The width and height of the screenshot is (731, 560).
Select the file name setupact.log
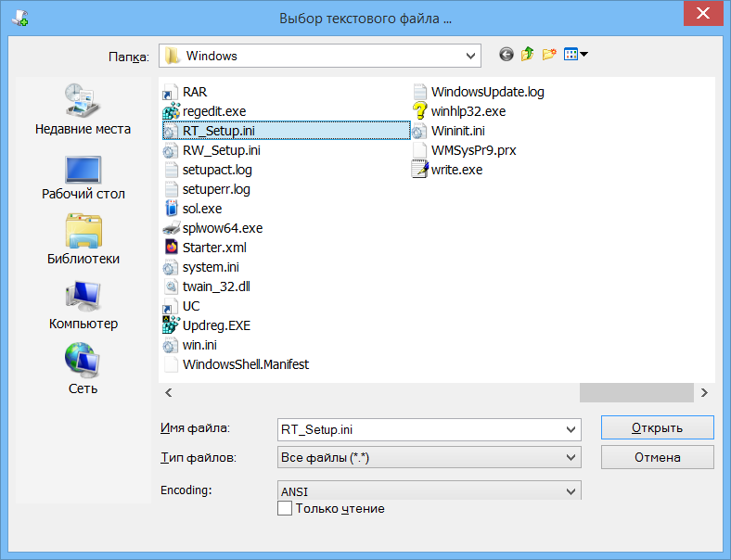(x=217, y=170)
